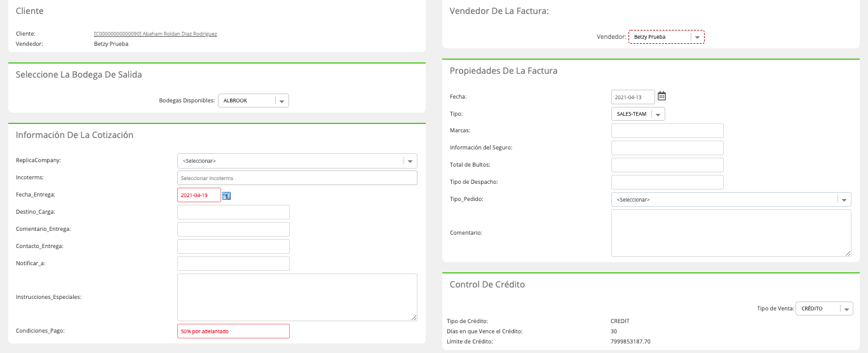The image size is (868, 353).
Task: Select the CREDIT value of Tipo de Crédito
Action: (620, 321)
